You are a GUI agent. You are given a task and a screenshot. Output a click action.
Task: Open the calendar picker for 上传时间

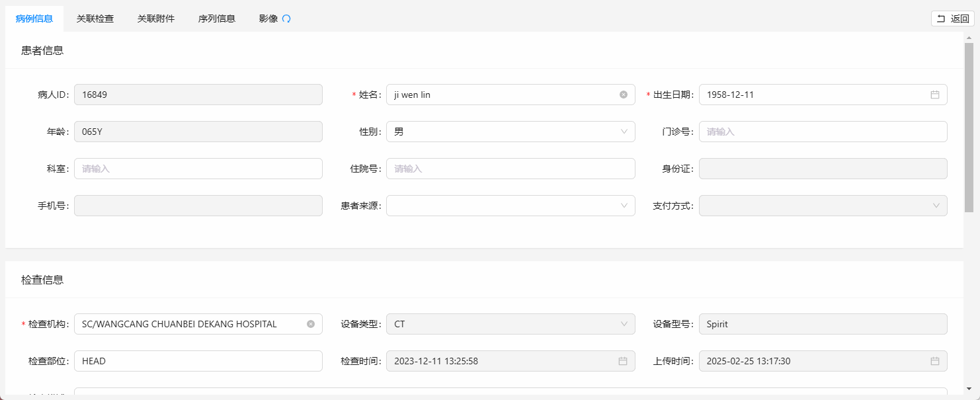point(934,361)
